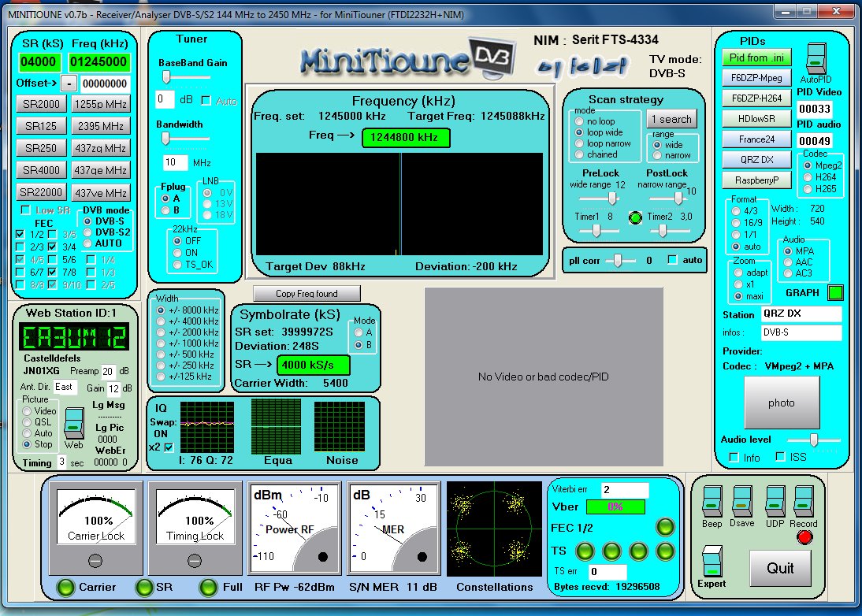This screenshot has width=862, height=616.
Task: Enable pll corr auto checkbox
Action: coord(672,259)
